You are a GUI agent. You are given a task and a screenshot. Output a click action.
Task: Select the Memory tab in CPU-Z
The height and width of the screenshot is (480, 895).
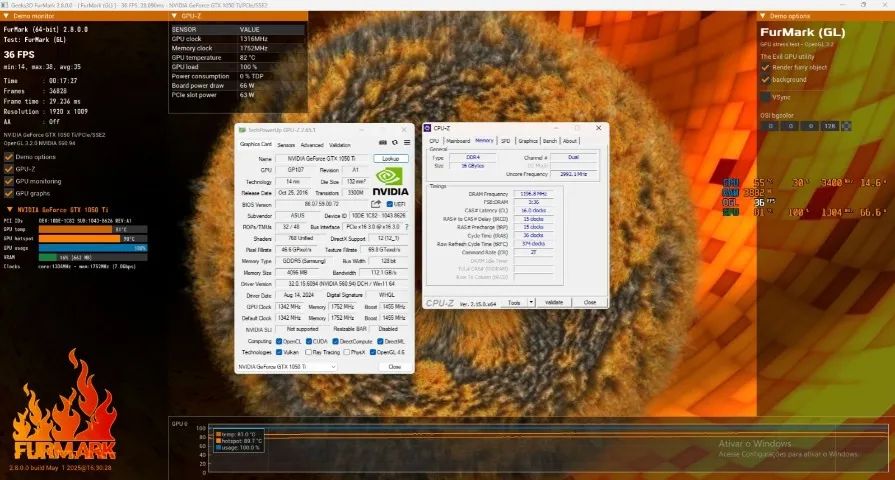tap(484, 140)
